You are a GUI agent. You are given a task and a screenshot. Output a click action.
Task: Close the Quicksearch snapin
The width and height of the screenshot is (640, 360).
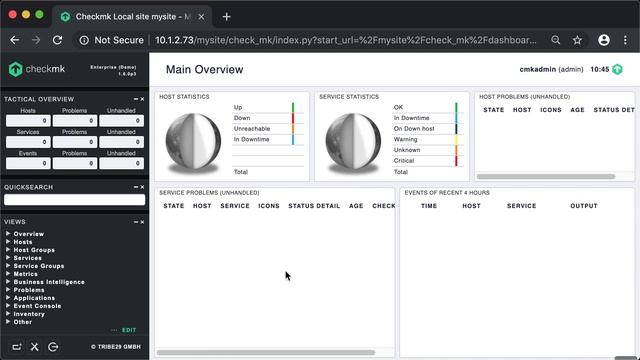142,187
